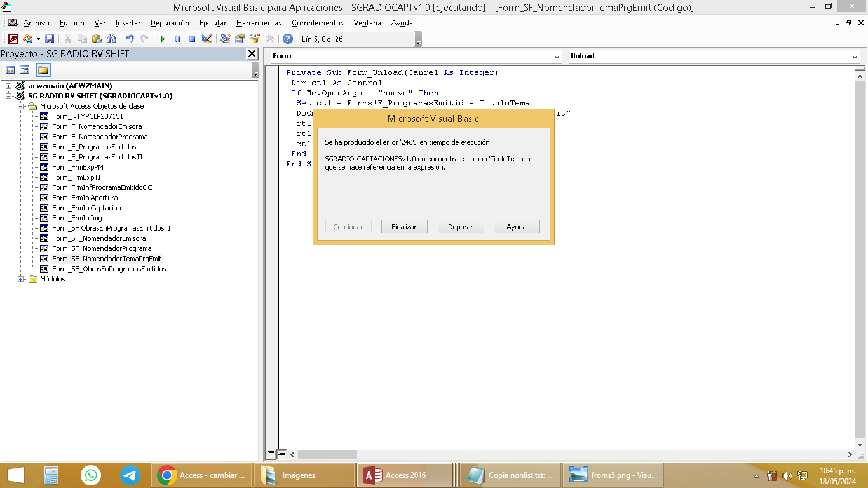Click View Object icon in Project panel

click(x=25, y=70)
